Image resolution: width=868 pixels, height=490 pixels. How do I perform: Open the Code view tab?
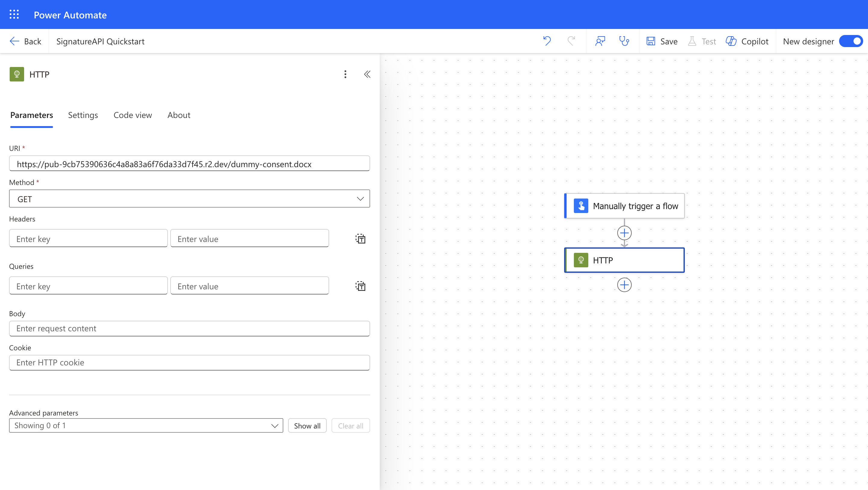[132, 115]
